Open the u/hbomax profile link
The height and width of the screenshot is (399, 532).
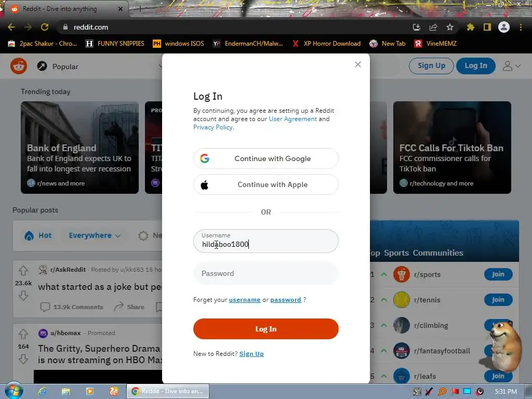click(65, 333)
